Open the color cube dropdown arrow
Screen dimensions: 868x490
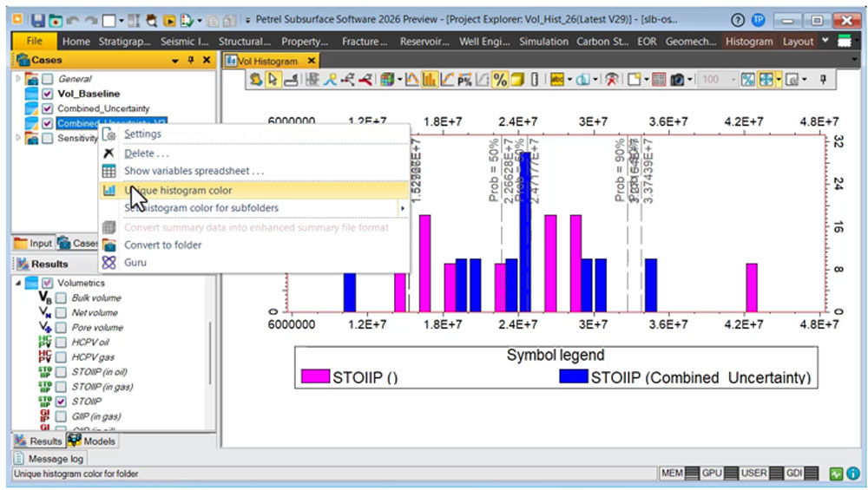click(399, 80)
